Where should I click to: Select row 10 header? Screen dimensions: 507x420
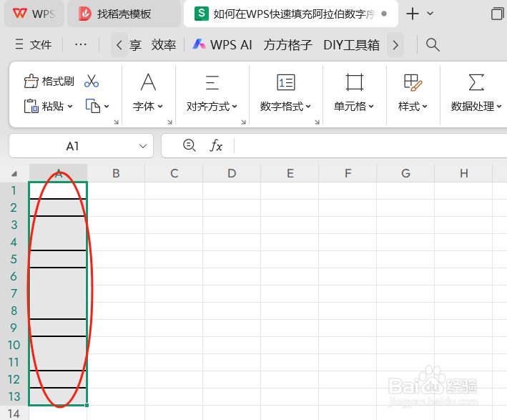[14, 345]
